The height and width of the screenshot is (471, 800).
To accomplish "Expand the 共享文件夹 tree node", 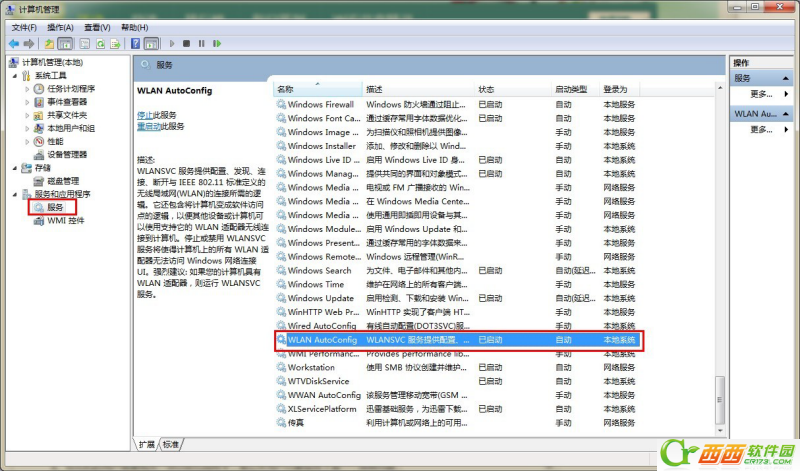I will coord(27,115).
